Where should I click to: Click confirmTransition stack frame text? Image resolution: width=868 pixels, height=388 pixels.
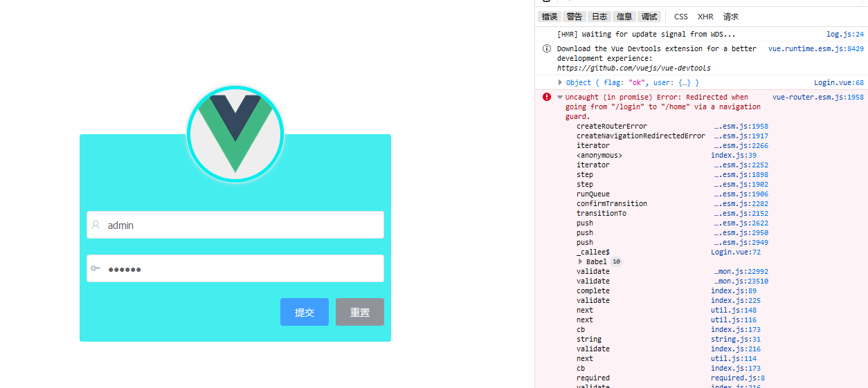pos(612,203)
